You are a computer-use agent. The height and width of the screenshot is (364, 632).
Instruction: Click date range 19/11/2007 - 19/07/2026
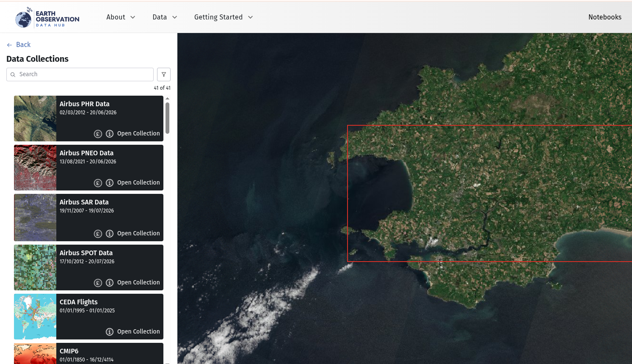coord(87,211)
